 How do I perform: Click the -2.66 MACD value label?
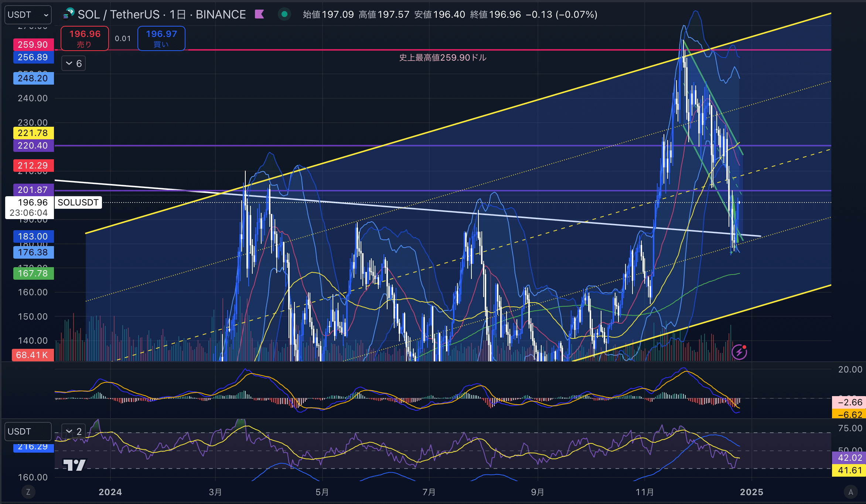849,402
